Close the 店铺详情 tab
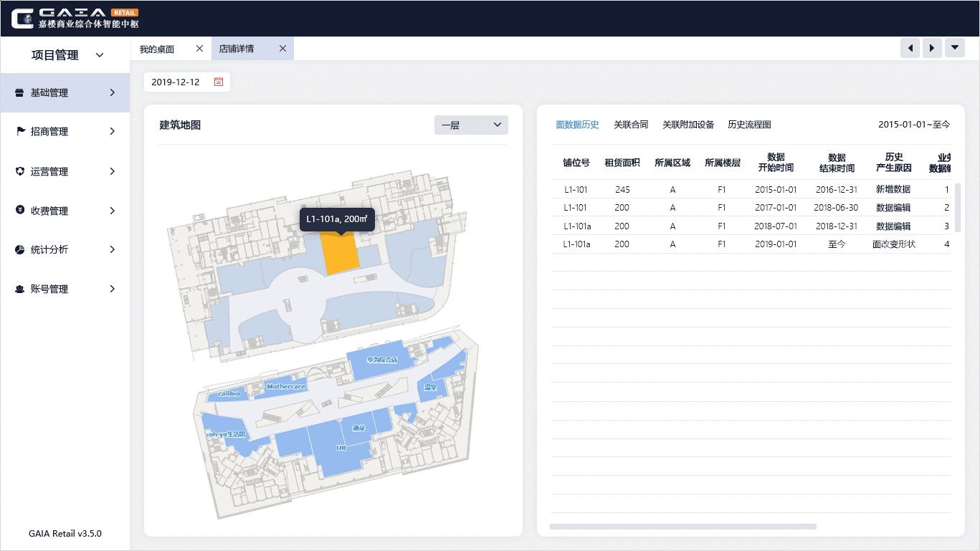 click(x=282, y=49)
